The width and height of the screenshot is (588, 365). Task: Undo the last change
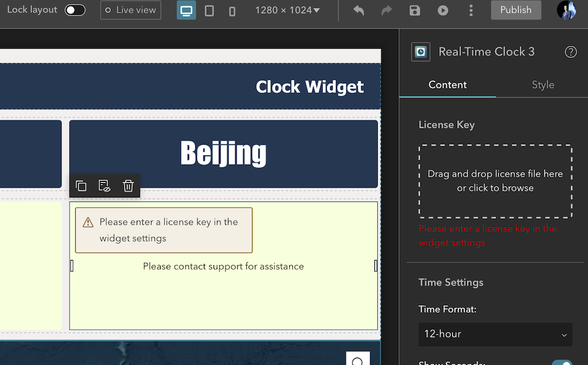tap(357, 10)
